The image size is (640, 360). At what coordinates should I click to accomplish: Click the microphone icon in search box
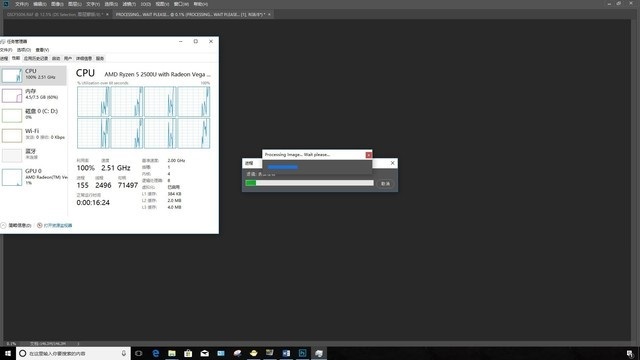[124, 353]
